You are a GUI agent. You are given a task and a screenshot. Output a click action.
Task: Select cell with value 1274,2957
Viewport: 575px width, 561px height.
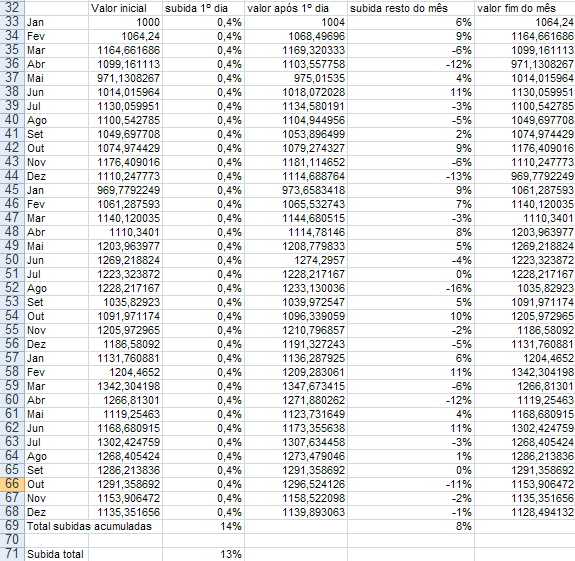(x=296, y=260)
